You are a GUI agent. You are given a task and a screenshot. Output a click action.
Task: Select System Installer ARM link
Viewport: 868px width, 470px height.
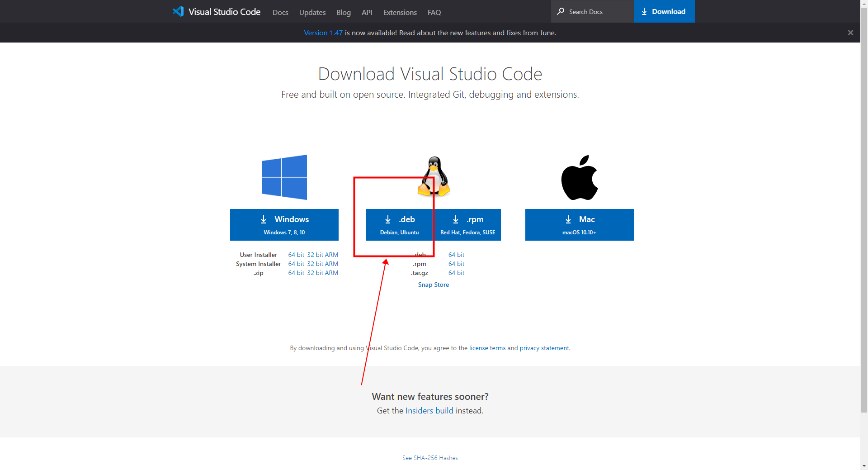pos(331,264)
